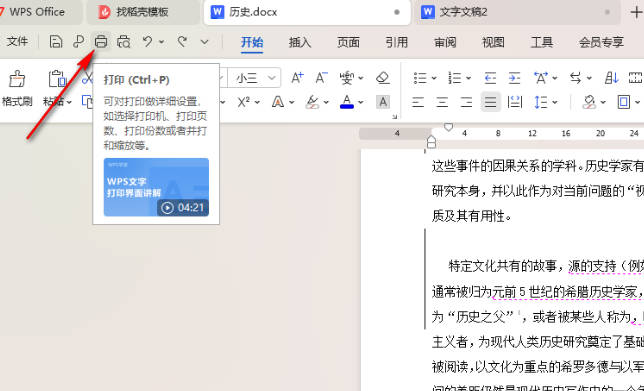Image resolution: width=644 pixels, height=391 pixels.
Task: Click the Text effects A icon
Action: [x=278, y=102]
